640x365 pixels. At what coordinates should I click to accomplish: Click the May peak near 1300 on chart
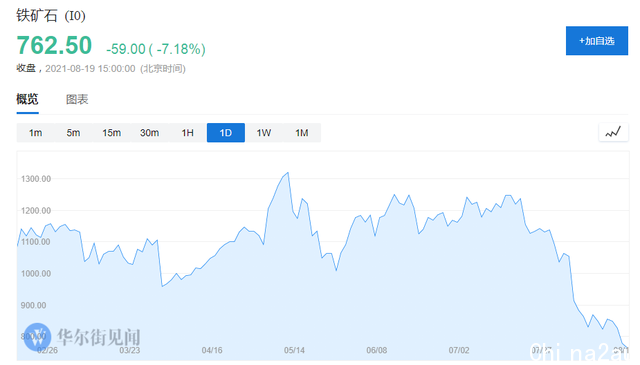point(288,173)
